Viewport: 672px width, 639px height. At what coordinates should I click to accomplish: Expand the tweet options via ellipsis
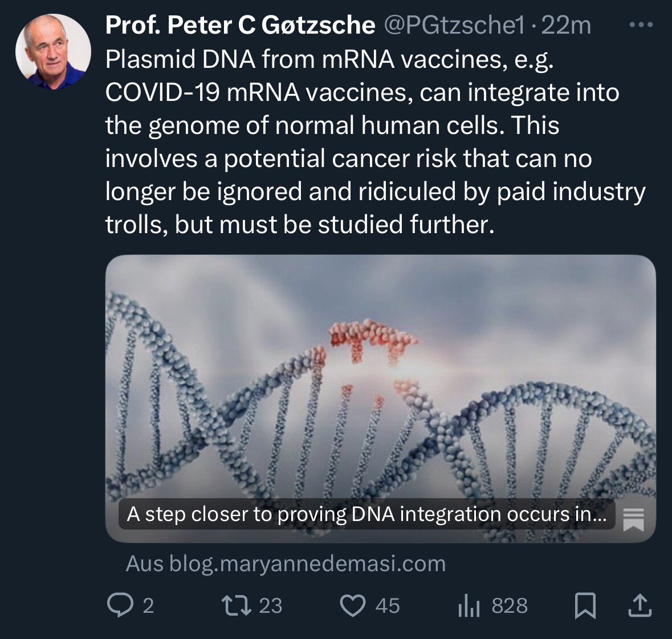click(641, 24)
